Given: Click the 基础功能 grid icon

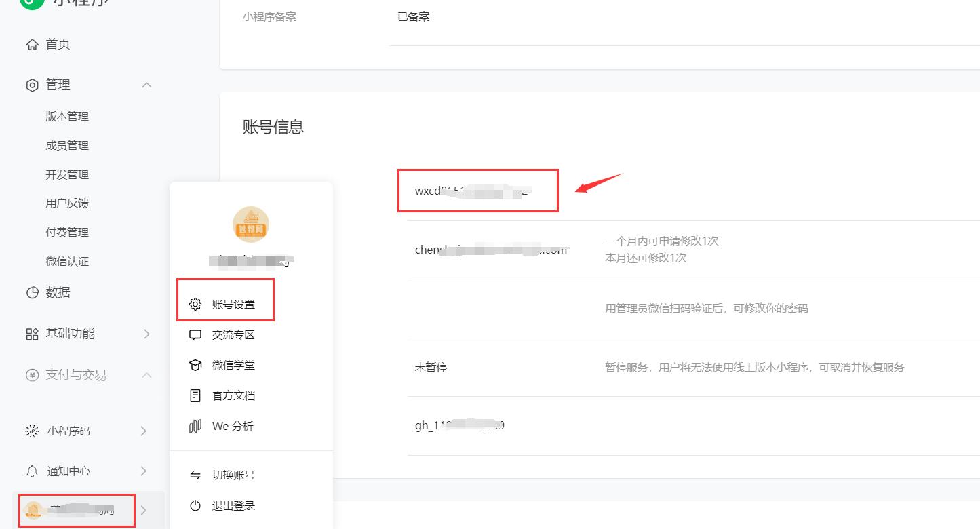Looking at the screenshot, I should [x=32, y=334].
